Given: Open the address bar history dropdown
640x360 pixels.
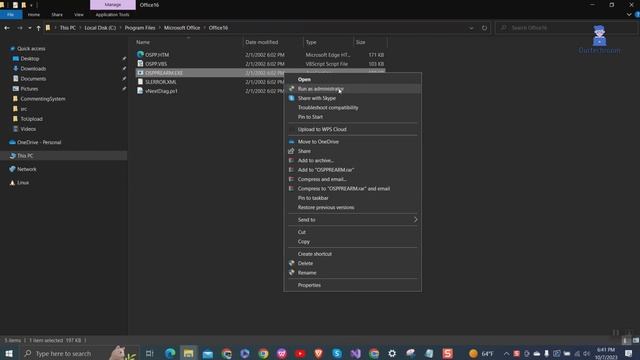Looking at the screenshot, I should (x=471, y=28).
